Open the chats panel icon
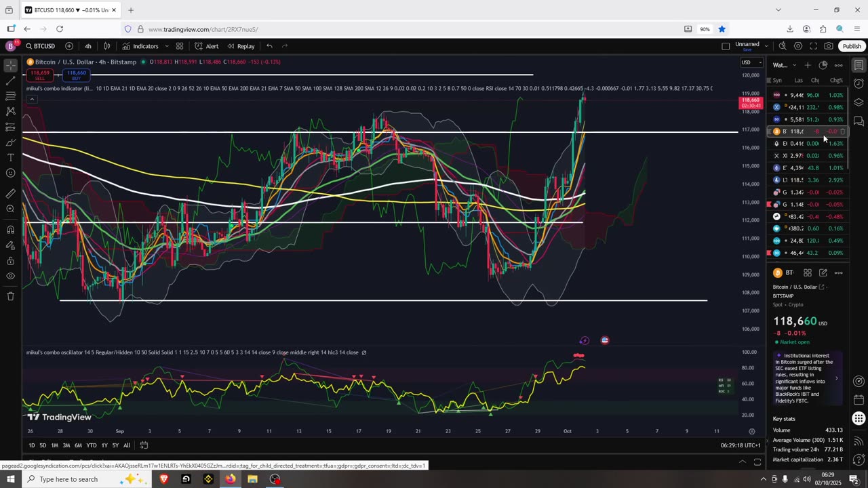868x488 pixels. pyautogui.click(x=859, y=121)
